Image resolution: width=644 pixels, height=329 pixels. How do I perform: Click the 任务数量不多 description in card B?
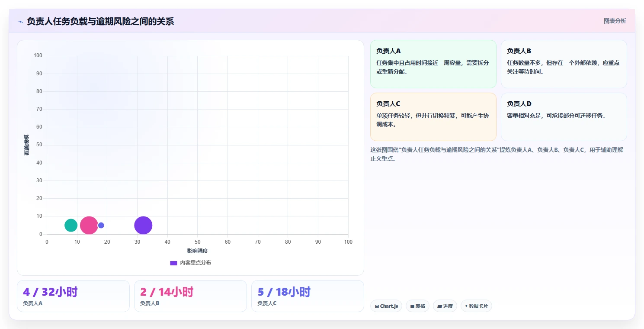563,67
